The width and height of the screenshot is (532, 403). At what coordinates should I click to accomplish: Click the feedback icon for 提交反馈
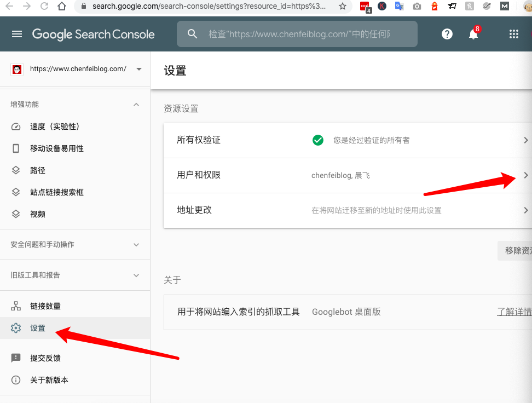tap(16, 358)
